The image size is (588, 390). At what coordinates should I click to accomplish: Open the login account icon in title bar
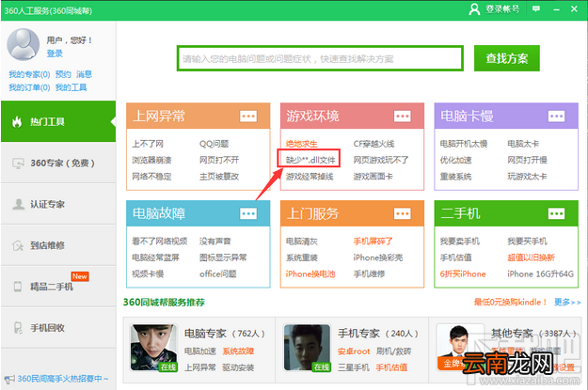tap(474, 9)
